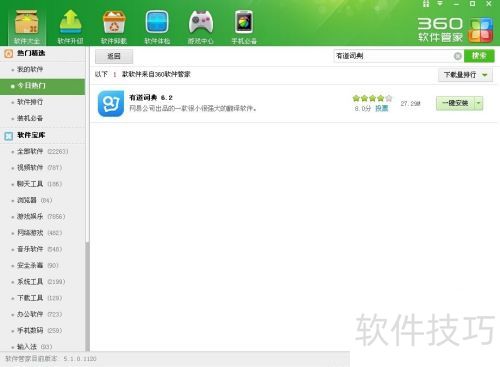The image size is (500, 367).
Task: Expand the arrow beside 一键安装
Action: [479, 103]
